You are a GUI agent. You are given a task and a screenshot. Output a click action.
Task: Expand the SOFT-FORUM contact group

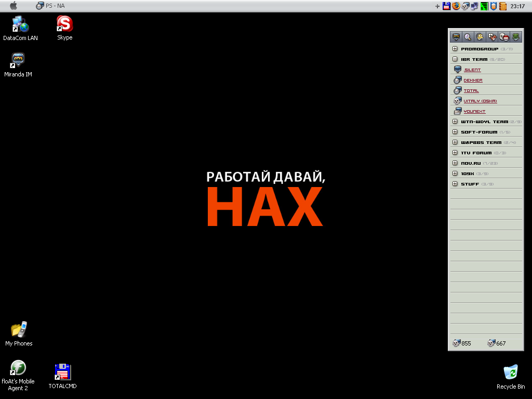tap(455, 132)
